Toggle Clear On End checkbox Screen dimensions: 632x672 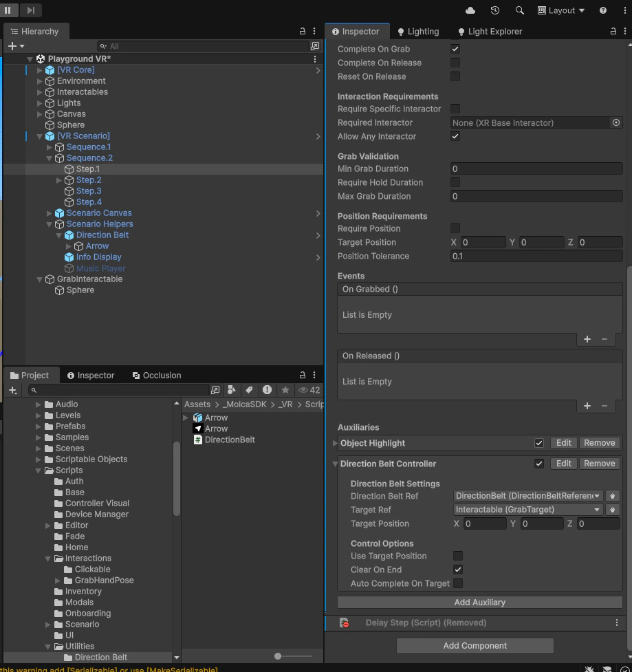pyautogui.click(x=457, y=570)
